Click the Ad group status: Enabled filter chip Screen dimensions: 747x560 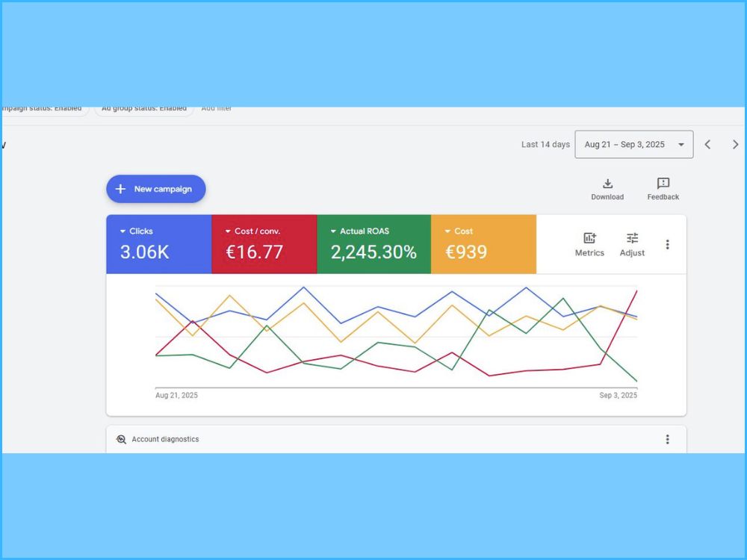click(144, 110)
